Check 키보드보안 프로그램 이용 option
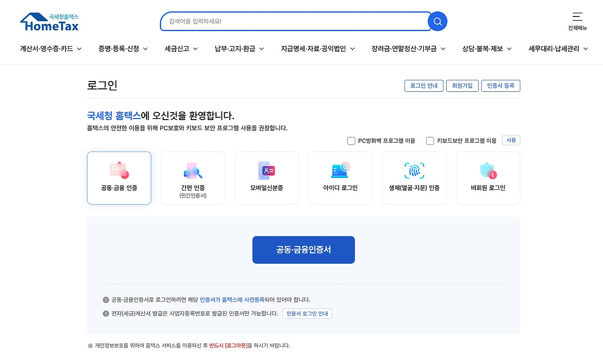The image size is (603, 364). click(x=430, y=140)
